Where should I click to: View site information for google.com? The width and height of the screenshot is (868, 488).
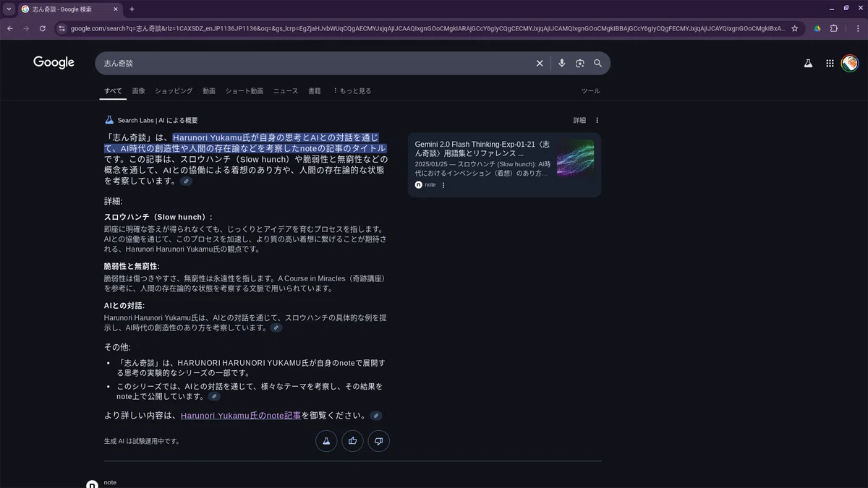62,28
